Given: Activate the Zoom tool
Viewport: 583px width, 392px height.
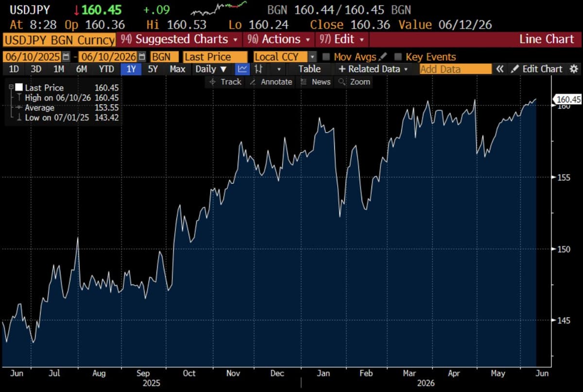Looking at the screenshot, I should 355,82.
